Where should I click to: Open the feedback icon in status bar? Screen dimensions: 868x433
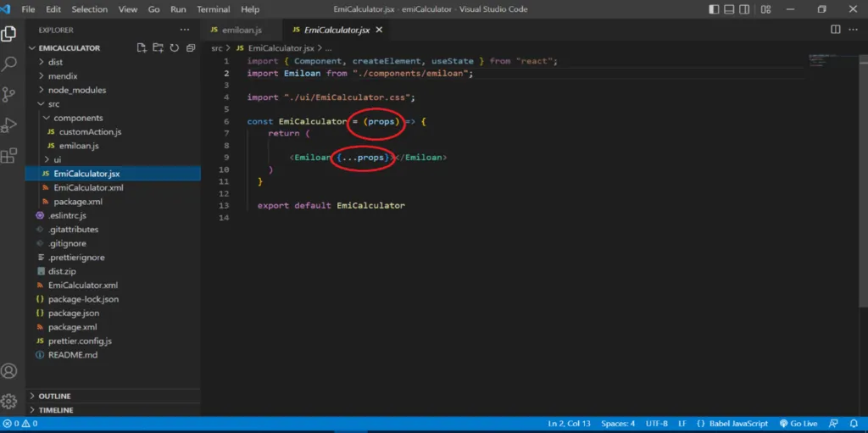[x=833, y=424]
